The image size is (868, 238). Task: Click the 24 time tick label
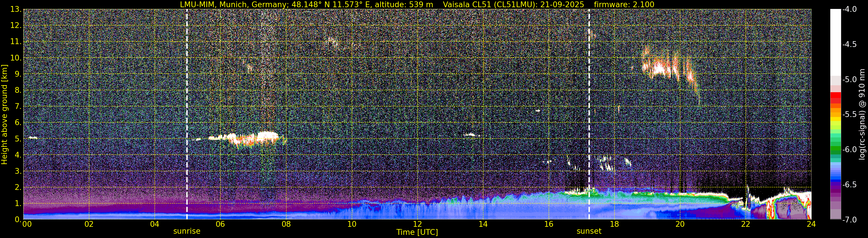811,224
